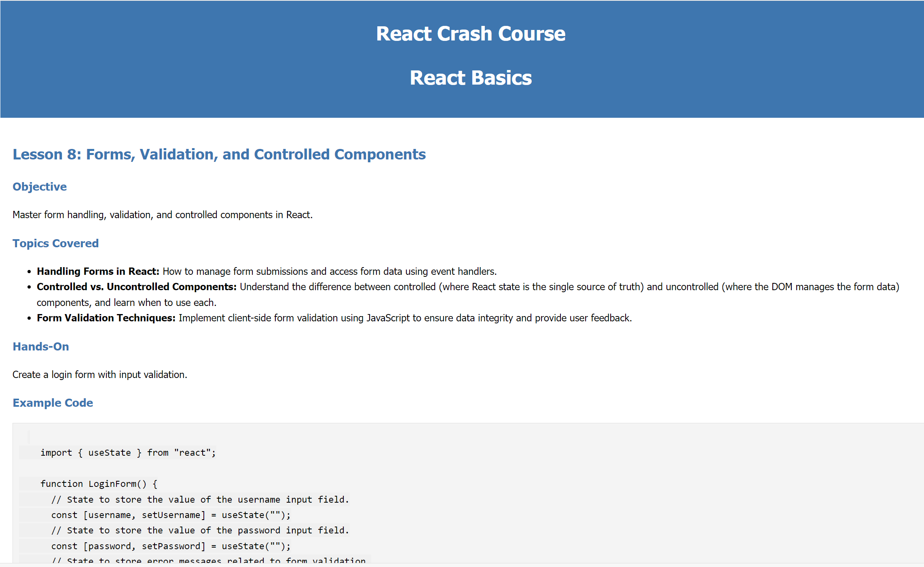Click the React Basics subtitle

click(470, 78)
